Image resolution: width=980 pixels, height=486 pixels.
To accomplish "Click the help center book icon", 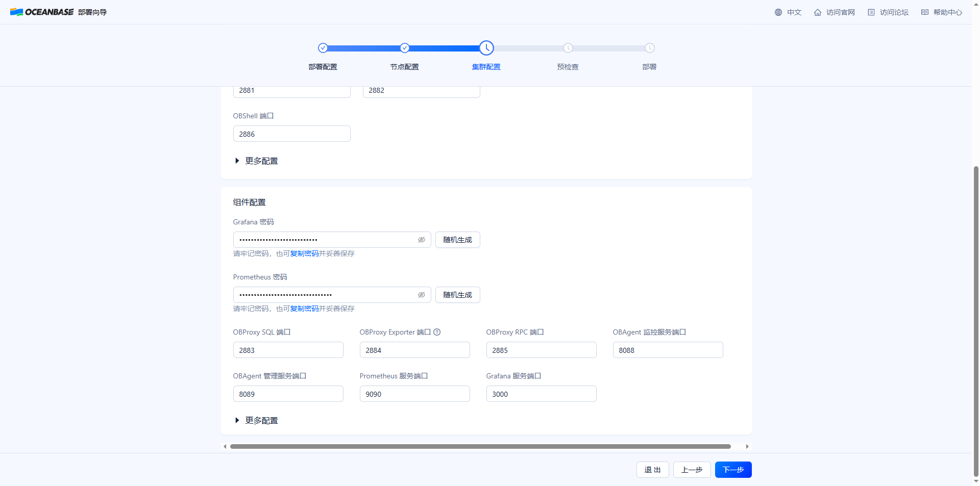I will (x=925, y=12).
